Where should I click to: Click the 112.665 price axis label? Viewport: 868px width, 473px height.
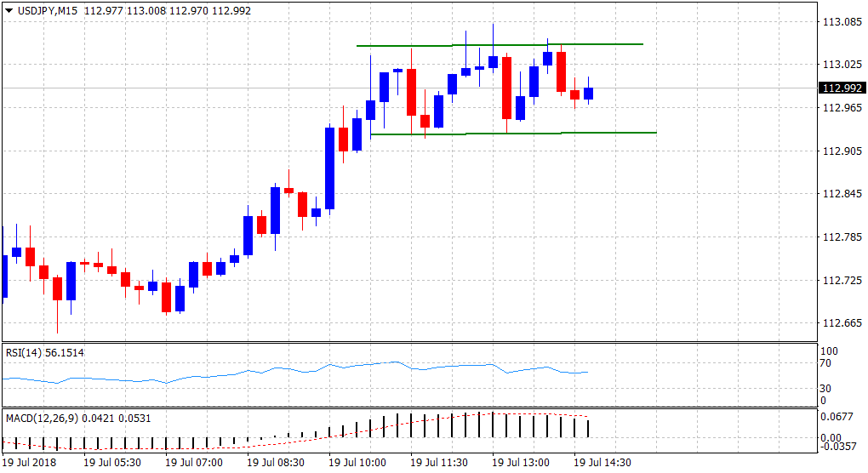coord(842,323)
